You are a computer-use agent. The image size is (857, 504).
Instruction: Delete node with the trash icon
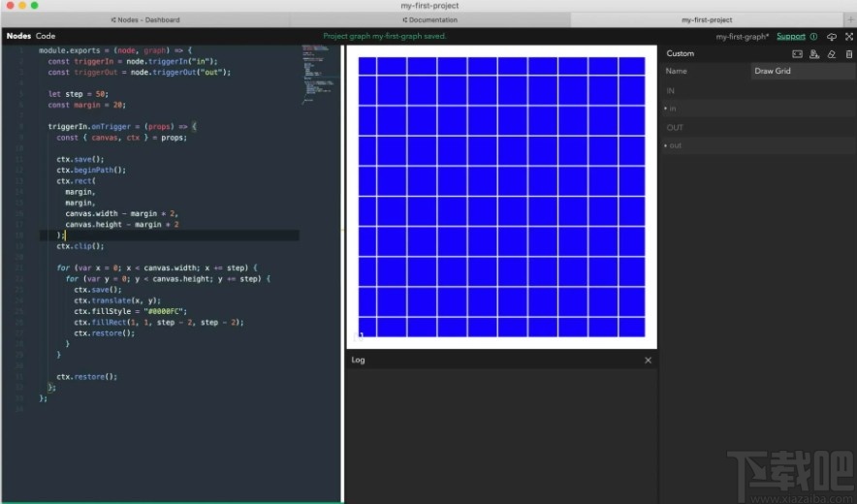point(849,54)
